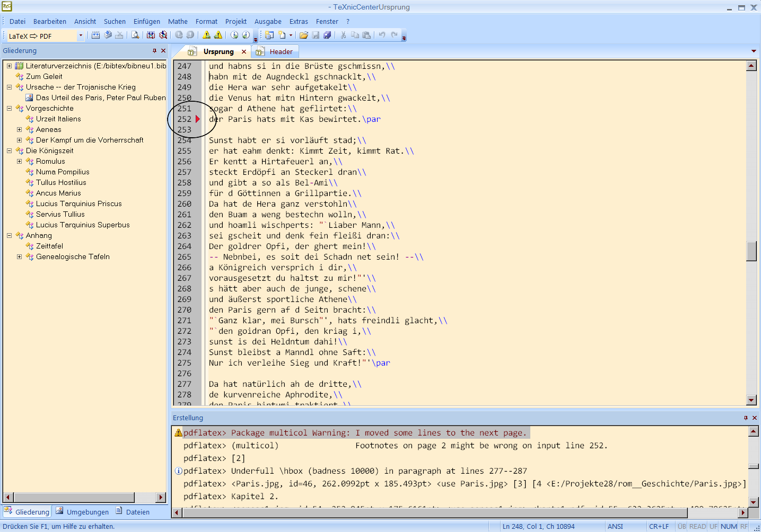Create a new file icon
761x532 pixels.
(x=282, y=35)
